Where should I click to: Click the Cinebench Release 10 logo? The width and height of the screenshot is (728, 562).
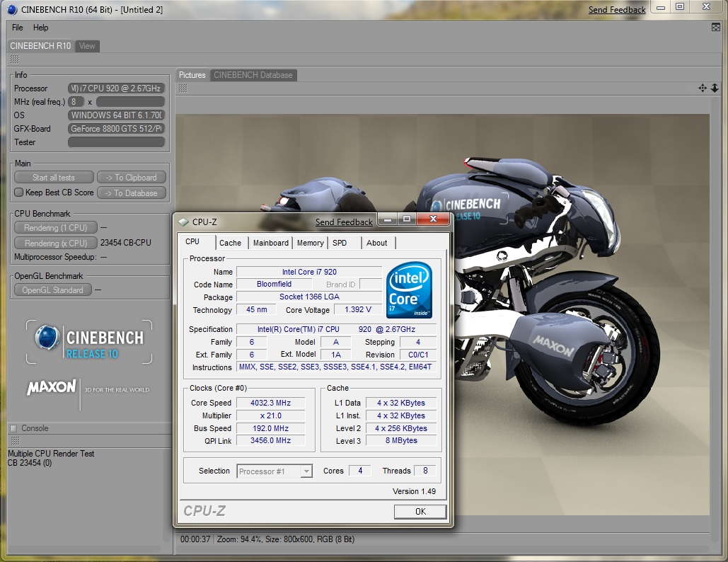pos(89,343)
